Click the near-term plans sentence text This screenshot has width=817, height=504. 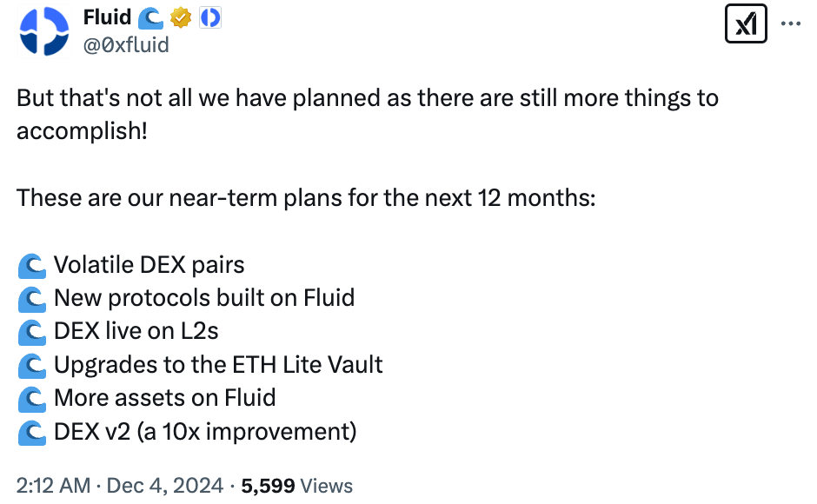point(306,198)
